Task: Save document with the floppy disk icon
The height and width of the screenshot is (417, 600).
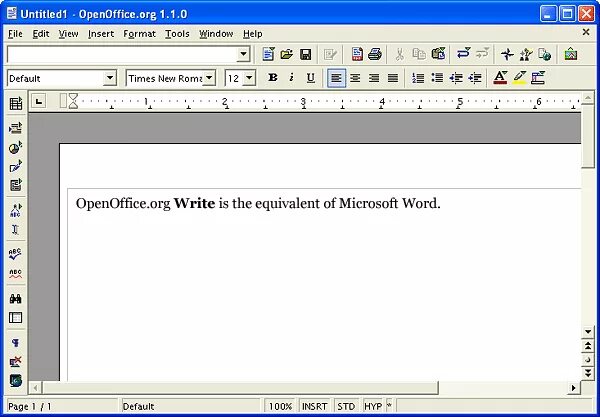Action: pos(305,54)
